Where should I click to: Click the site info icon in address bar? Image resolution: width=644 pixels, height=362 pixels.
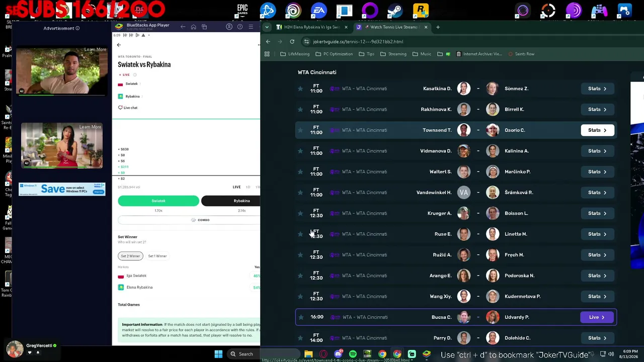click(x=306, y=42)
